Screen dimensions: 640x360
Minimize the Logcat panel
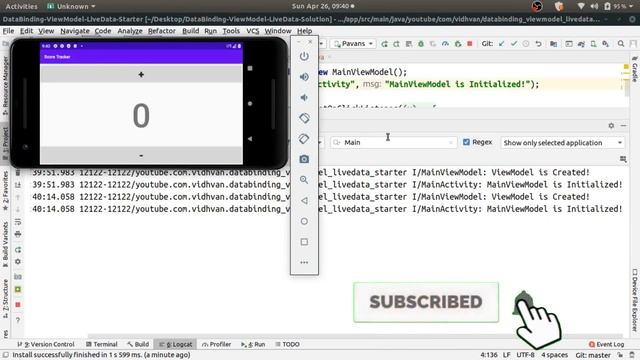click(623, 126)
